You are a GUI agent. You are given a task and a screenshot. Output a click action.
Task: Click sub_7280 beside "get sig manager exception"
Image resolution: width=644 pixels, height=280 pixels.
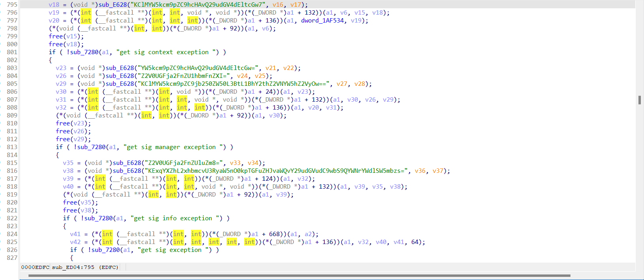91,147
